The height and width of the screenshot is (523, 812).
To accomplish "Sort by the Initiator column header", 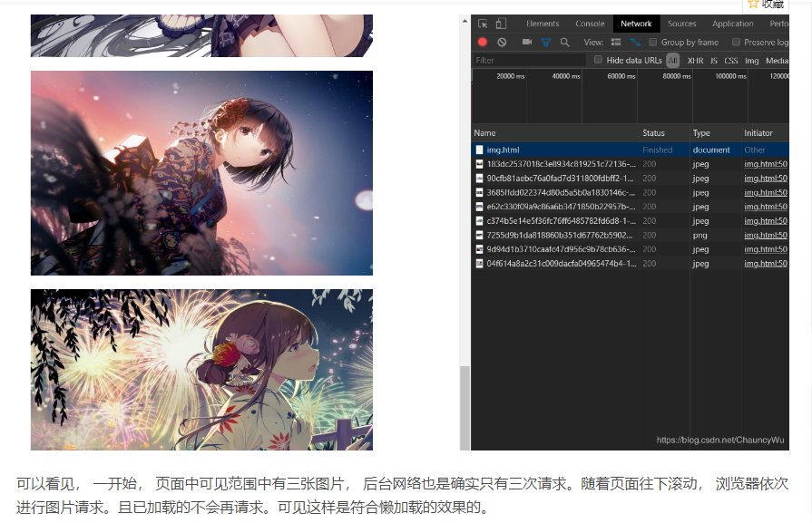I will [758, 133].
